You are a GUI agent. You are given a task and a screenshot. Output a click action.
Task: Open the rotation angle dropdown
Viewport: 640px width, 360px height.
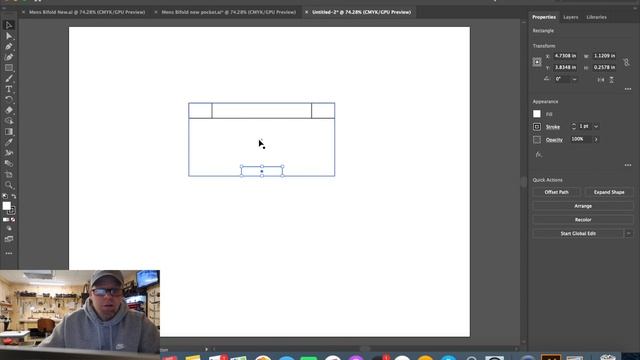pyautogui.click(x=575, y=79)
